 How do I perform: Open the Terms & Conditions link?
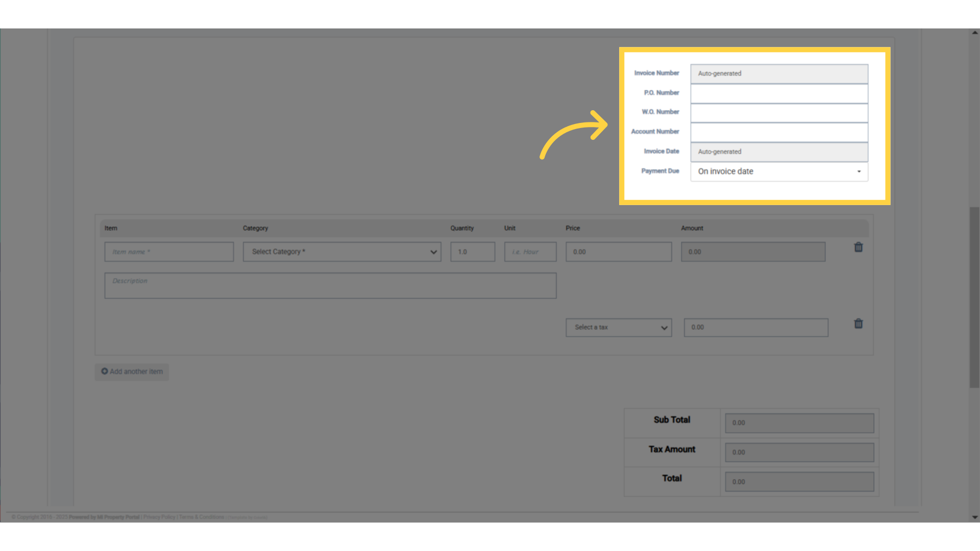coord(201,517)
